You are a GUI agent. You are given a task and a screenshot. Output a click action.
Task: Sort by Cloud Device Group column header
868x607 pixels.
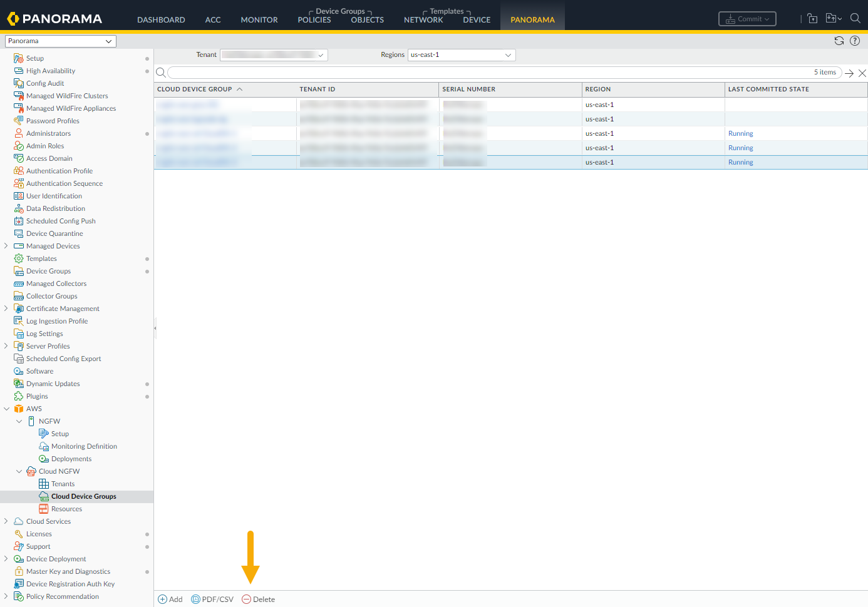(195, 89)
